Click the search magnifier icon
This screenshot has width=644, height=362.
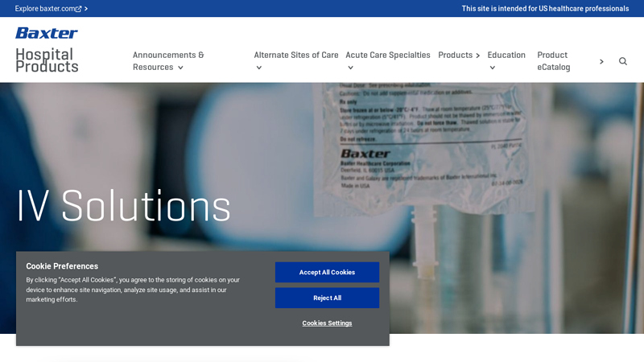click(622, 61)
